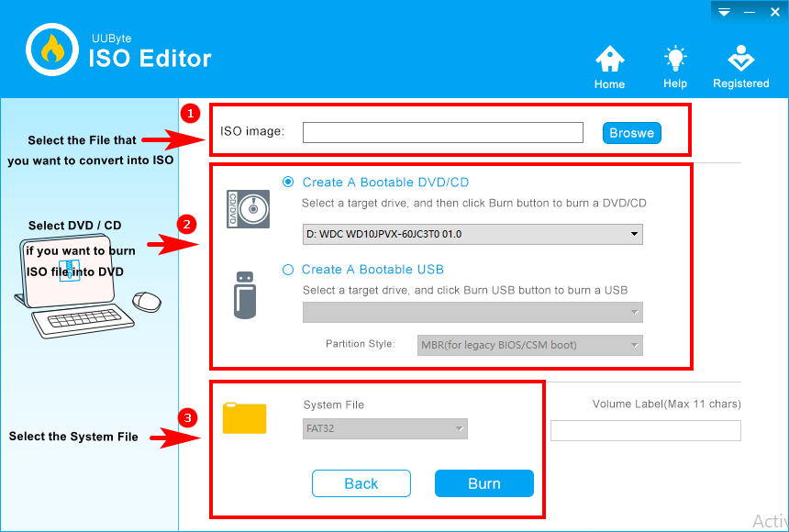Select Create A Bootable USB radio button

[x=288, y=270]
